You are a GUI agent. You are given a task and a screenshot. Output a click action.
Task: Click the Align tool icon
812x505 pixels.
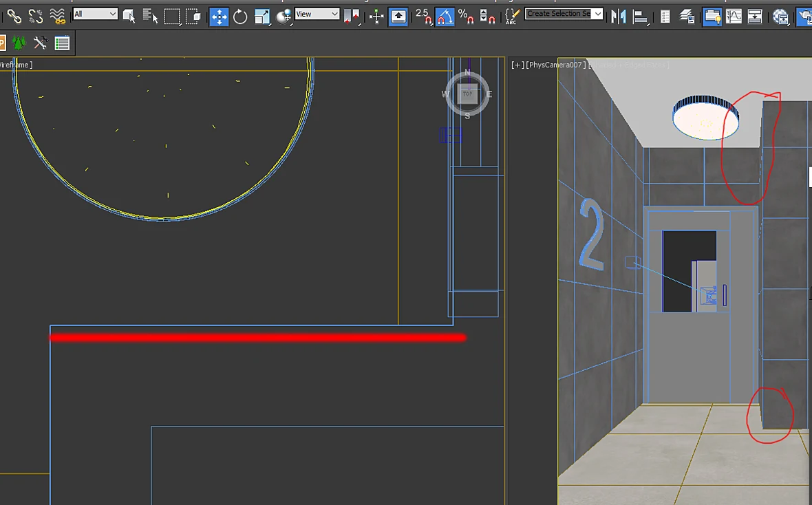pos(640,17)
